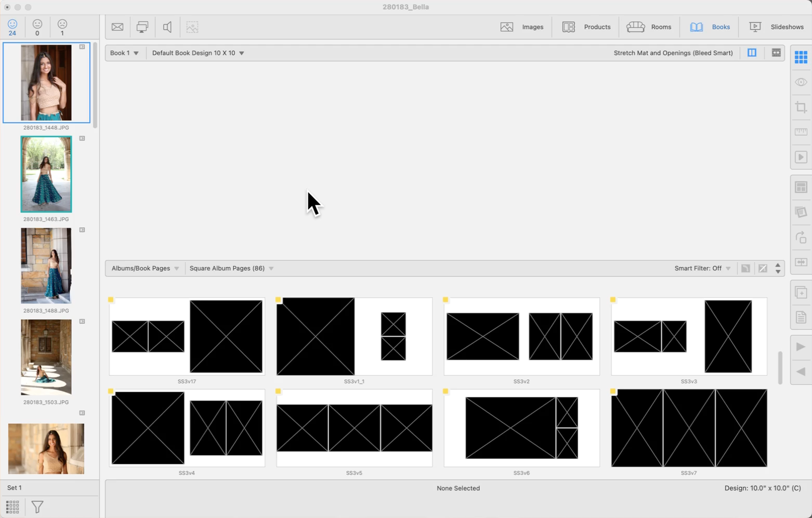Image resolution: width=812 pixels, height=518 pixels.
Task: Click Stretch Mat and Openings (Bleed Smart)
Action: [x=673, y=53]
